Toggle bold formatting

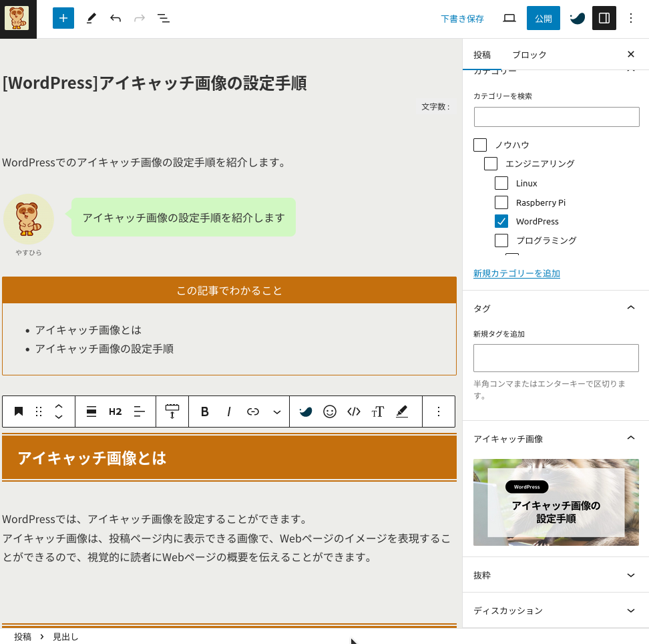coord(204,412)
